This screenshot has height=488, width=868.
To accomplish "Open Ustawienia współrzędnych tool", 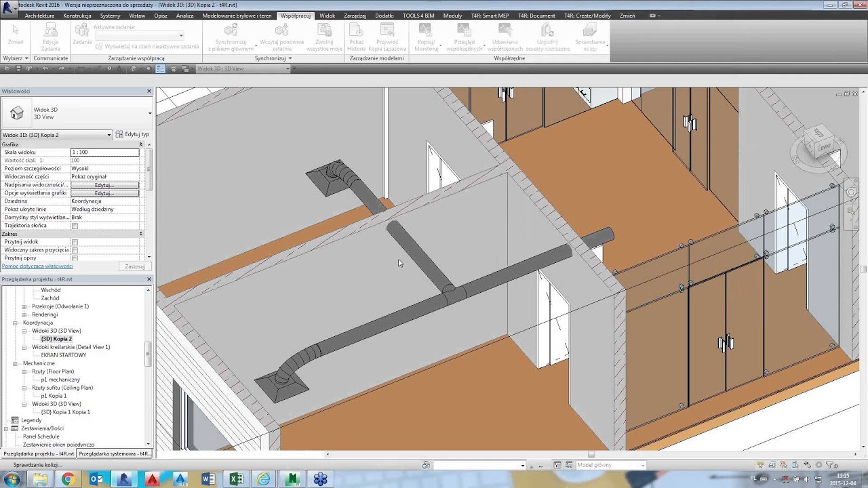I will coord(505,36).
